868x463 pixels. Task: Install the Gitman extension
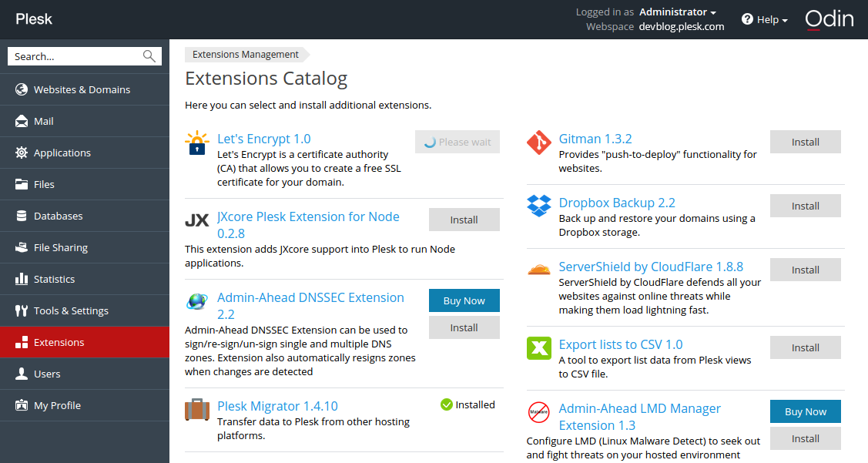805,142
